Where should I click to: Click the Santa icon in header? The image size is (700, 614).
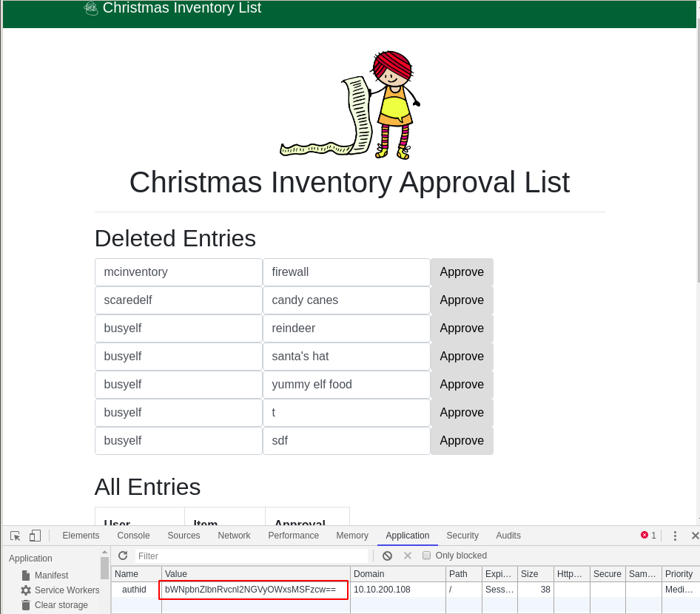(91, 8)
